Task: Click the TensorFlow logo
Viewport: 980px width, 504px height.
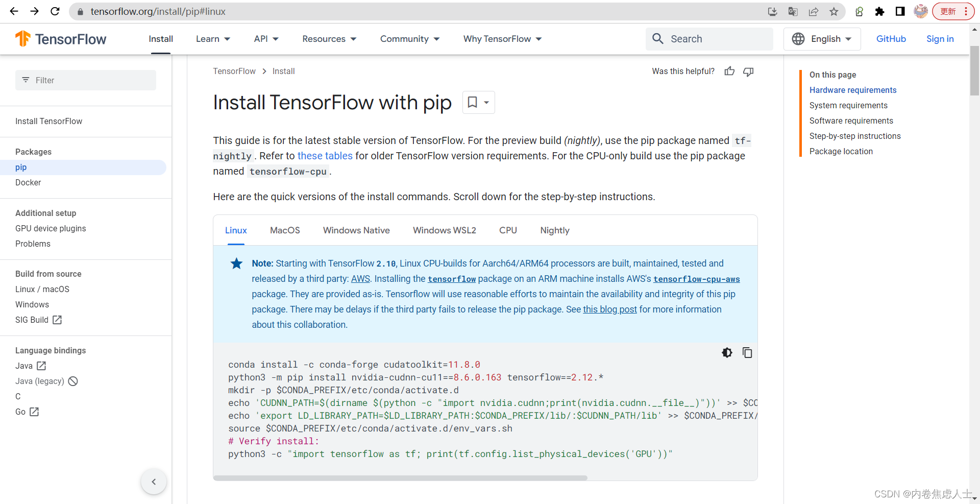Action: (61, 38)
